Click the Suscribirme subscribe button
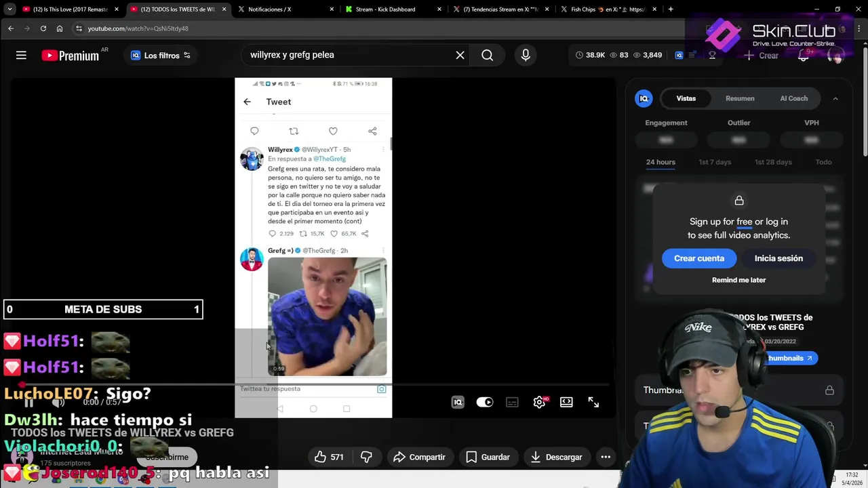This screenshot has height=488, width=868. [167, 457]
